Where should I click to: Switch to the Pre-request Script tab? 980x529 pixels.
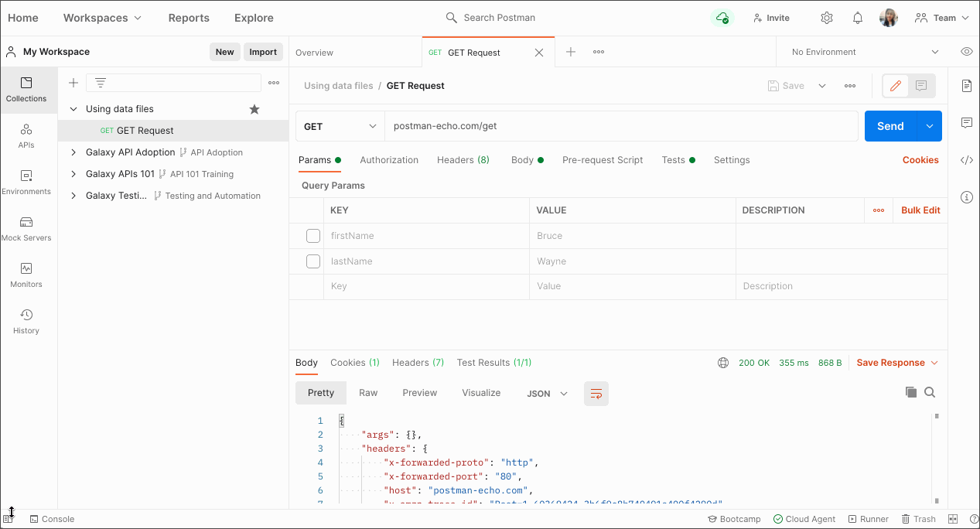click(x=603, y=160)
